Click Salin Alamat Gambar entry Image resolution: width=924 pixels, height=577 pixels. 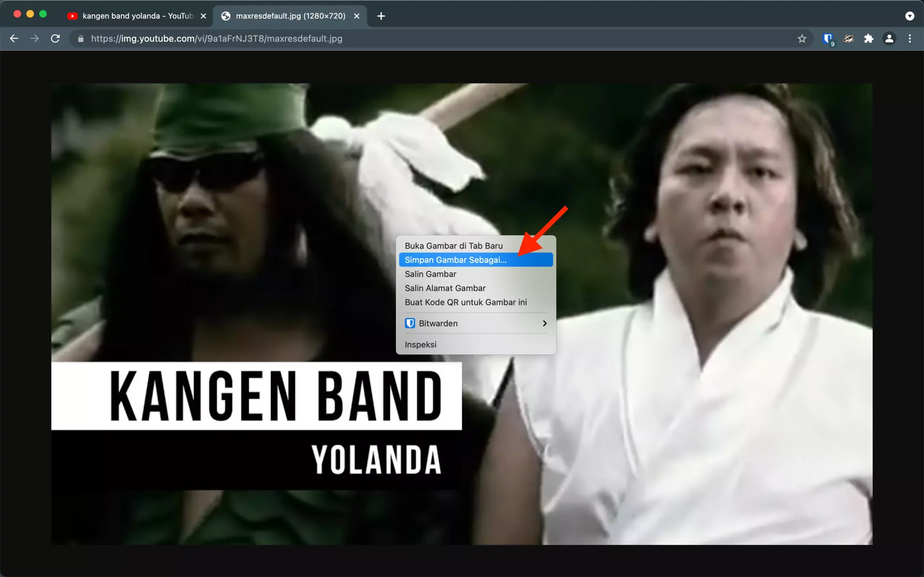click(445, 288)
